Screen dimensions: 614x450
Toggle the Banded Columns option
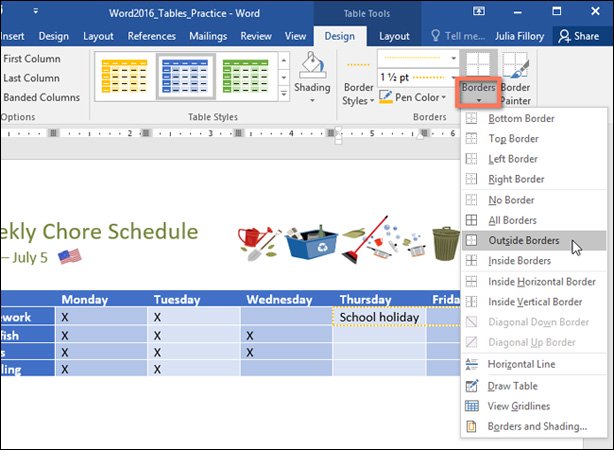click(41, 97)
